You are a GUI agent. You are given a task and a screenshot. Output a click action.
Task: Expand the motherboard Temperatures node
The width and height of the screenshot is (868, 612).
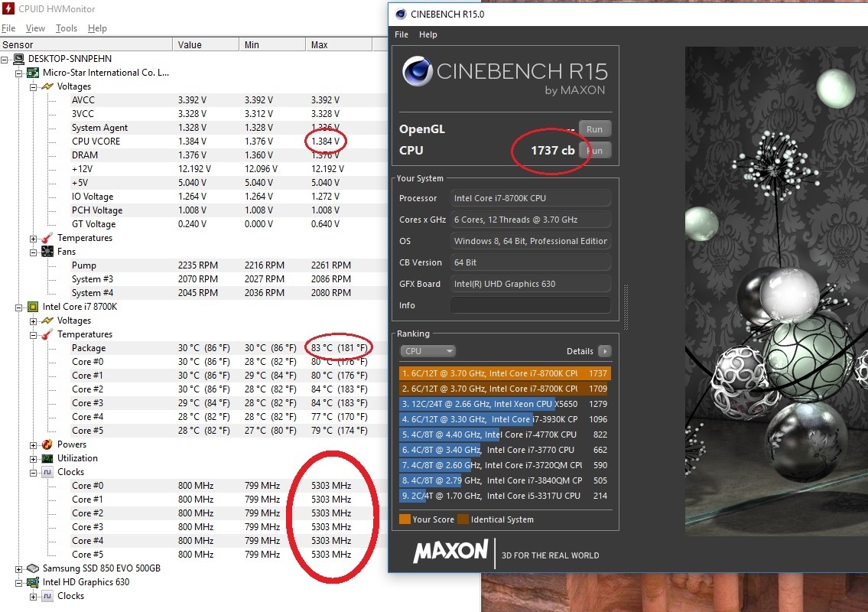click(33, 239)
